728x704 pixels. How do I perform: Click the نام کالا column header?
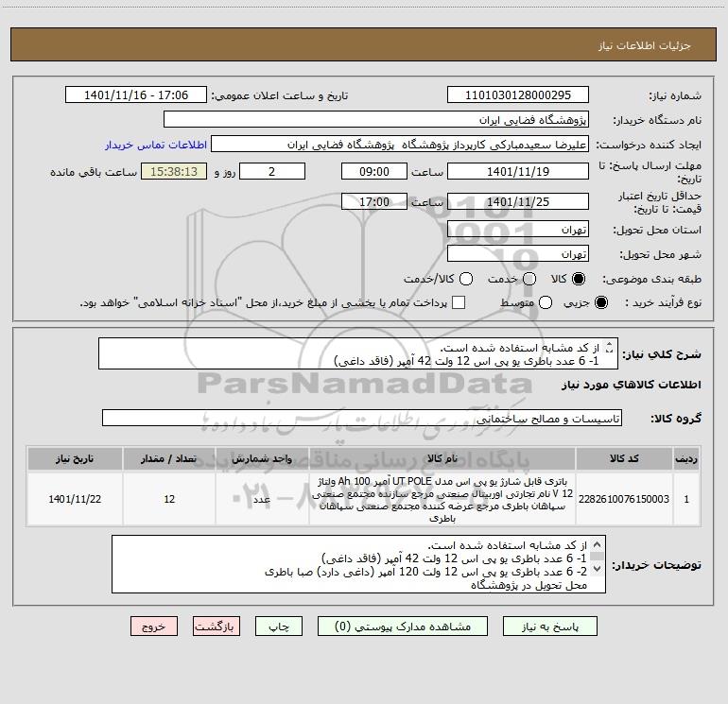pyautogui.click(x=442, y=459)
